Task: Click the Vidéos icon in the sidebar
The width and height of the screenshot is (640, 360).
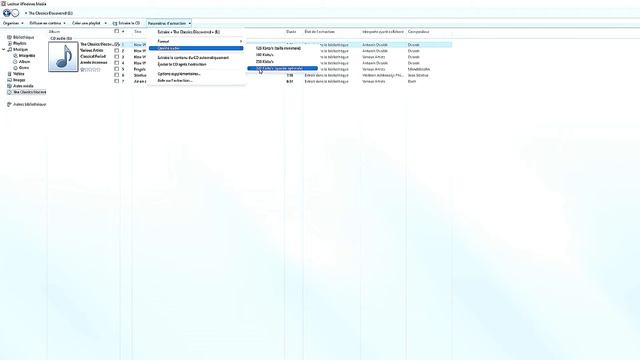Action: [x=9, y=74]
